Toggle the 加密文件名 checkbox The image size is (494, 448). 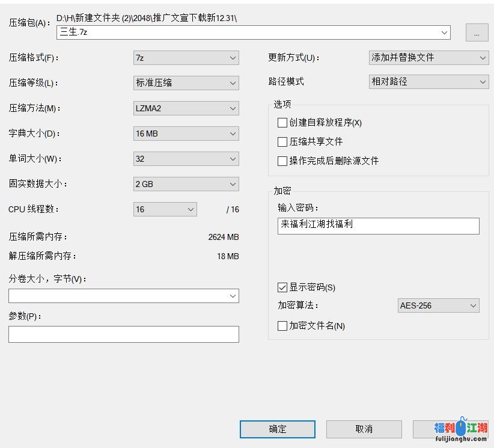point(282,326)
